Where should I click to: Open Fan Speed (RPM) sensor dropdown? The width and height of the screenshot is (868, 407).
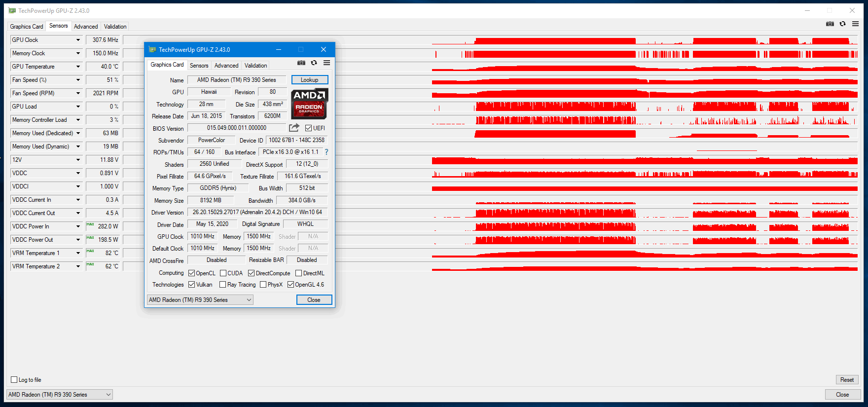pos(78,93)
